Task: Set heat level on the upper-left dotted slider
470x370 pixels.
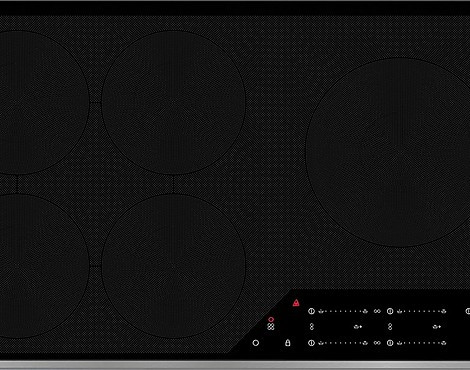Action: click(343, 311)
